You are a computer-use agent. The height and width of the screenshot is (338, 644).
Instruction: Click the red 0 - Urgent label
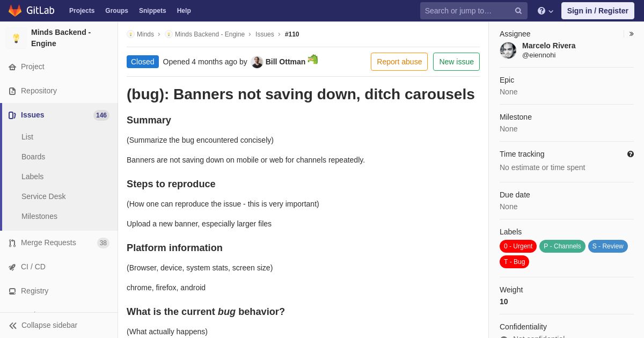click(518, 246)
